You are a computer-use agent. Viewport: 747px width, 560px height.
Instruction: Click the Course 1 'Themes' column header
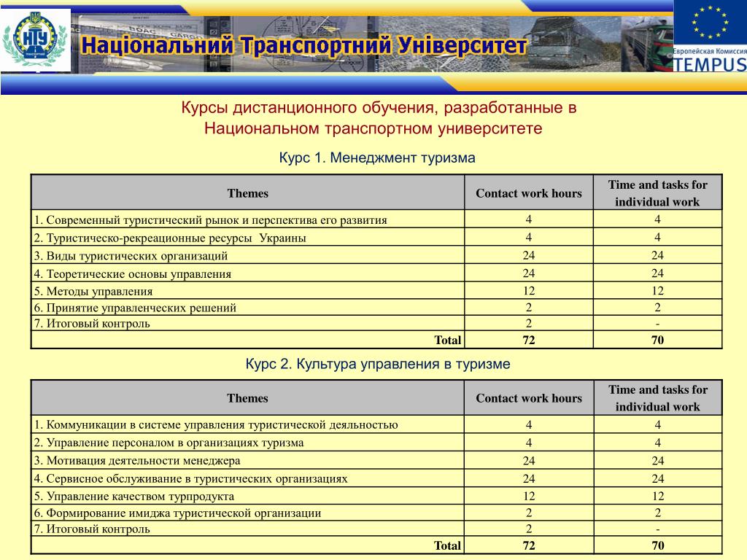tap(248, 192)
